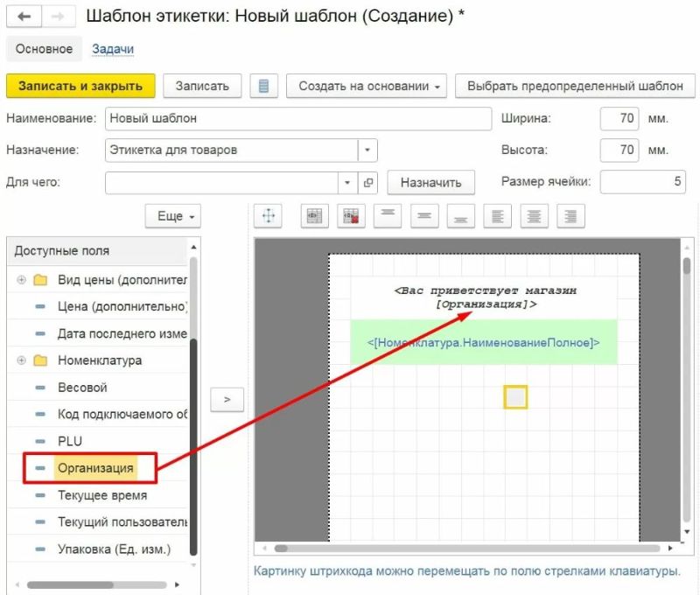700x595 pixels.
Task: Open the 'Создать на основании' menu
Action: tap(367, 86)
